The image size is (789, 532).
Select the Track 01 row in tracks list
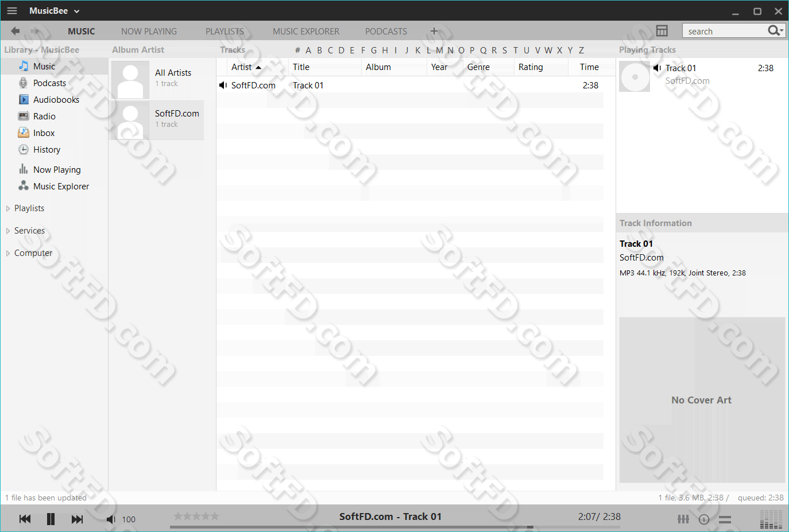[410, 86]
